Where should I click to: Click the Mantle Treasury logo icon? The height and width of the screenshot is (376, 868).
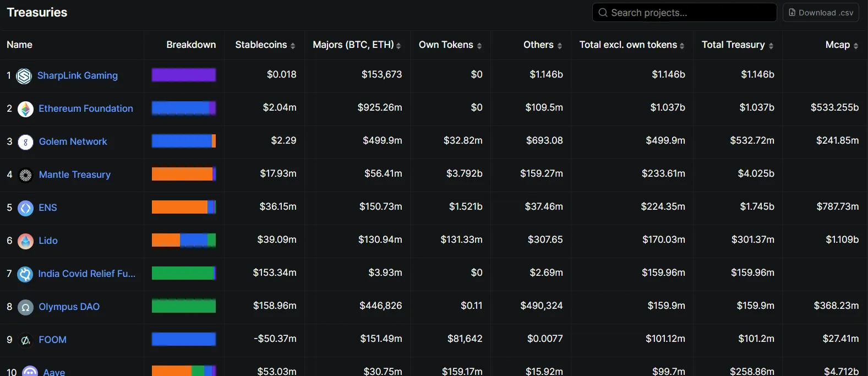(25, 175)
